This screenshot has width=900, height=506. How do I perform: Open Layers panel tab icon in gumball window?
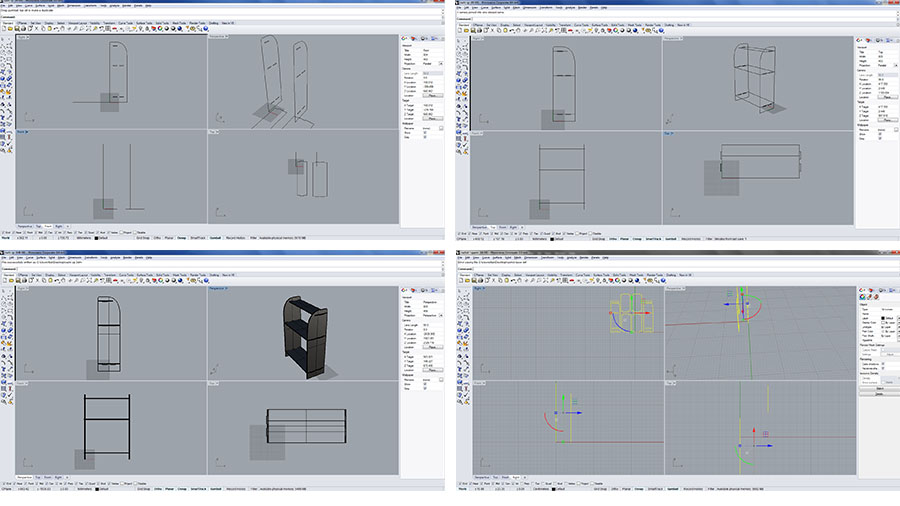871,290
